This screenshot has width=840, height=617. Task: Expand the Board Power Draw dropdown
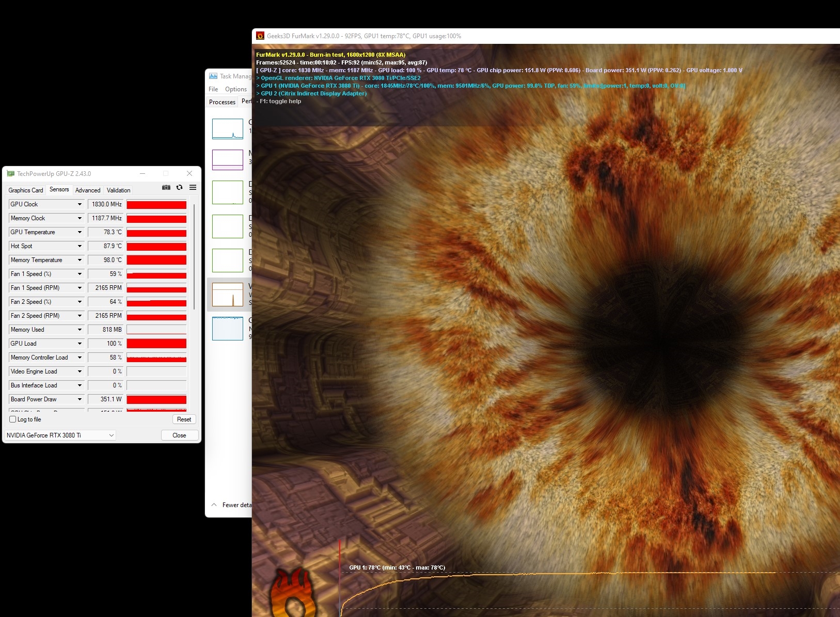80,399
